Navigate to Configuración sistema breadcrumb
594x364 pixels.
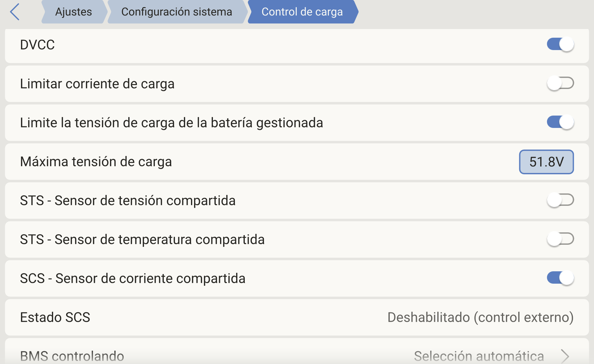point(177,12)
